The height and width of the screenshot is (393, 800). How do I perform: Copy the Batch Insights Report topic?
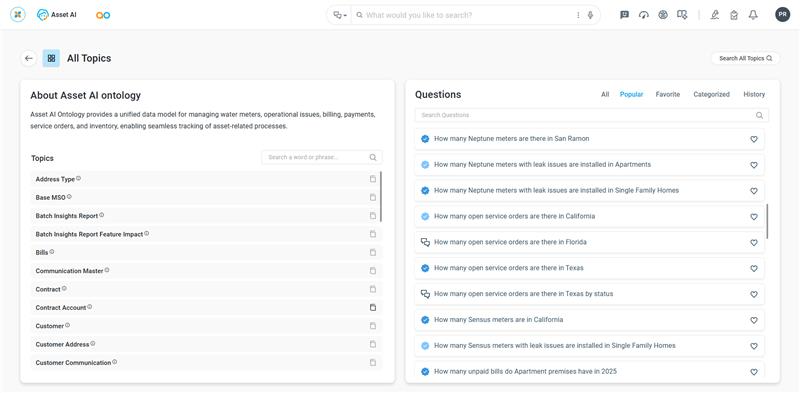pyautogui.click(x=373, y=216)
